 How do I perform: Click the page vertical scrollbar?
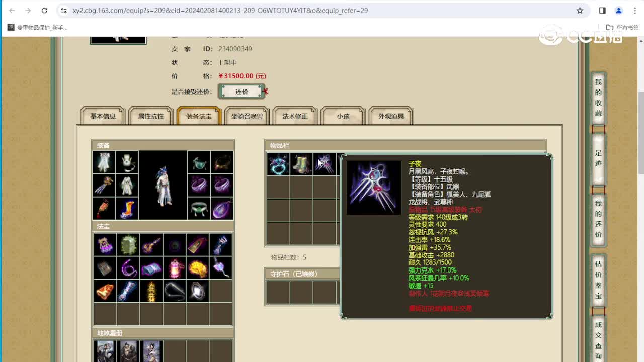[640, 133]
